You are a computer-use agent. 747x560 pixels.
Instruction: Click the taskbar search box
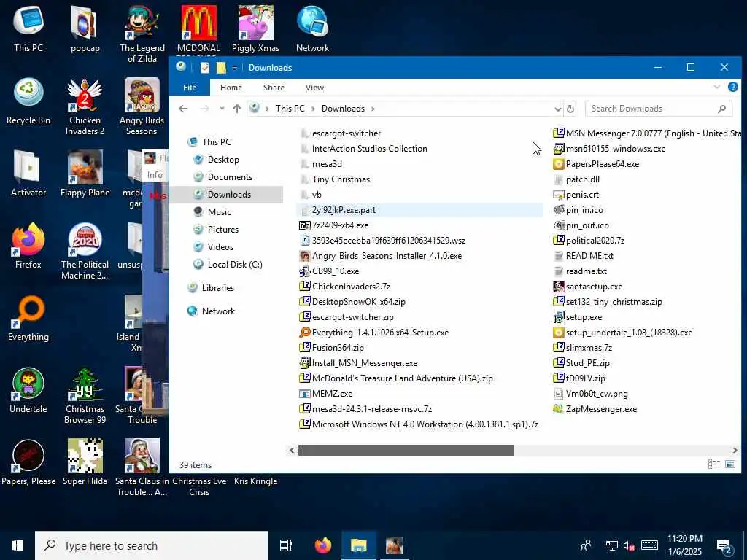click(x=152, y=545)
